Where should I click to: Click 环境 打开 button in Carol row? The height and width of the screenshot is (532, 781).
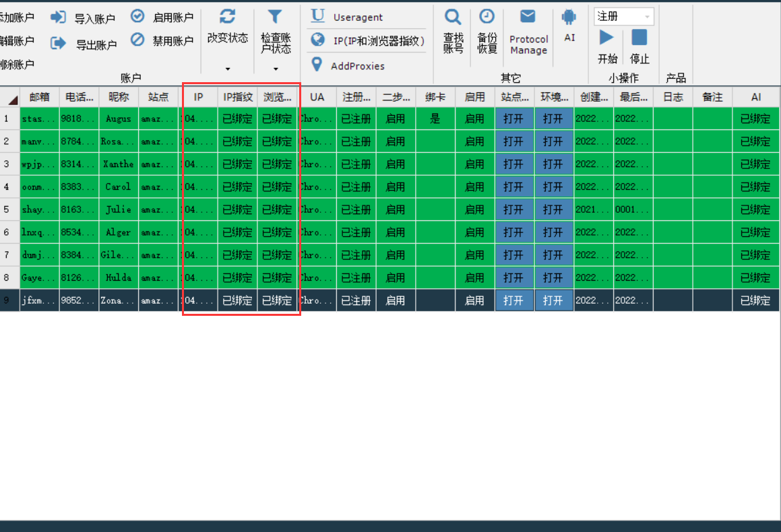click(554, 187)
